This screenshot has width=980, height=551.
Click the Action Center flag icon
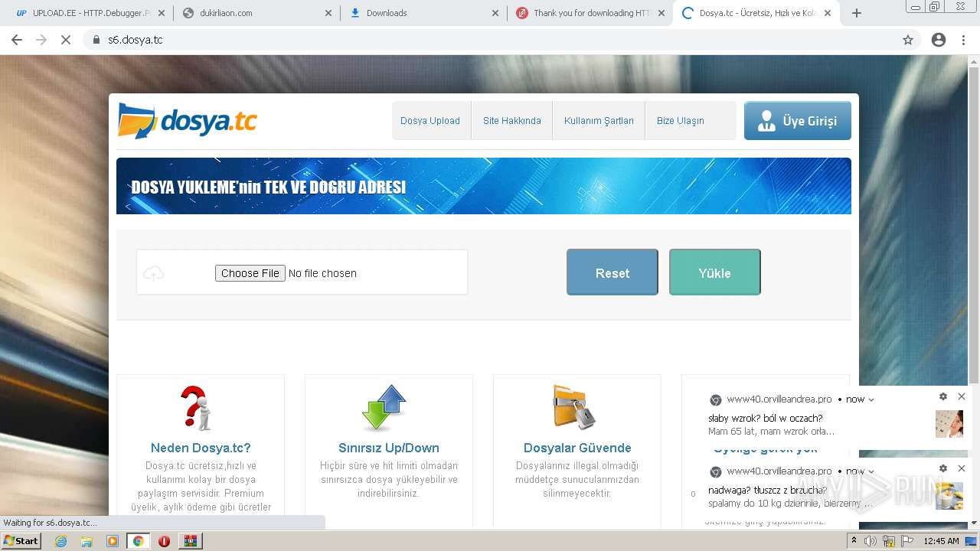[906, 541]
